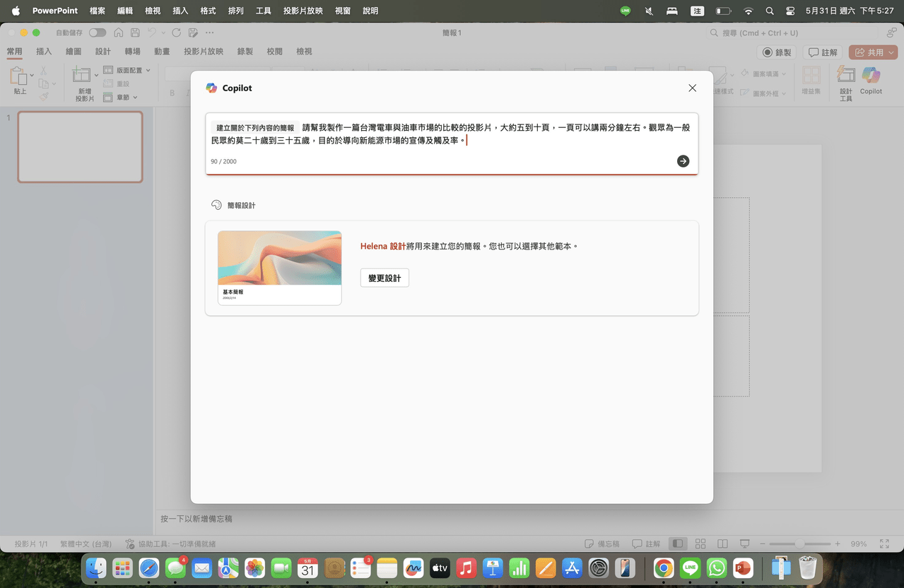Click the 99% zoom level text
The height and width of the screenshot is (588, 904).
click(859, 544)
